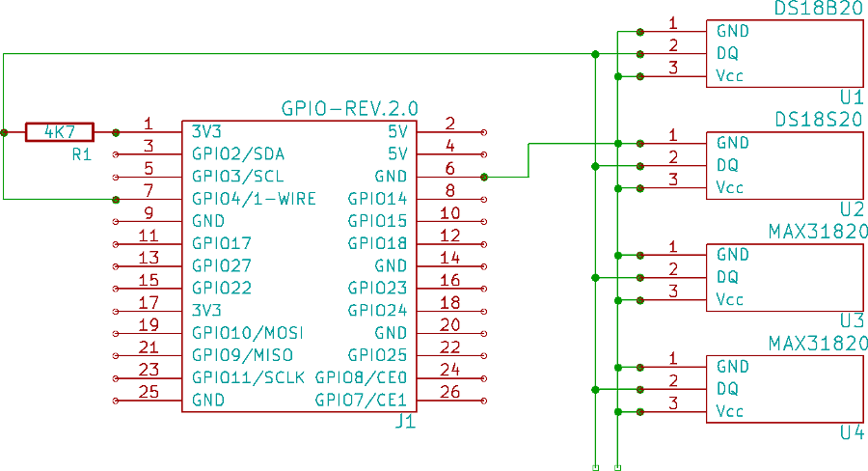The height and width of the screenshot is (471, 868).
Task: Click the DQ pin label of U2
Action: (x=727, y=165)
